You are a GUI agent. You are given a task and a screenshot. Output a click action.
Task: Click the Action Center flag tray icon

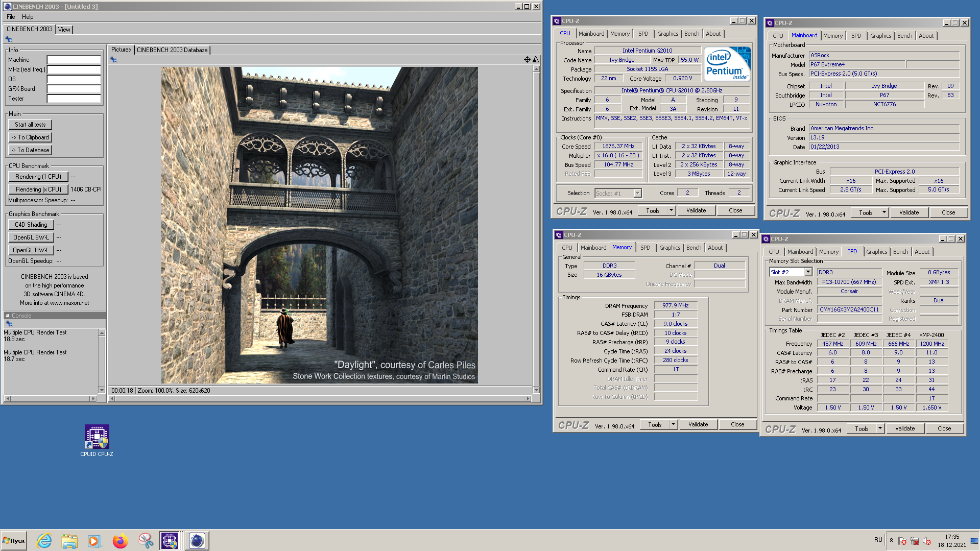tap(902, 541)
